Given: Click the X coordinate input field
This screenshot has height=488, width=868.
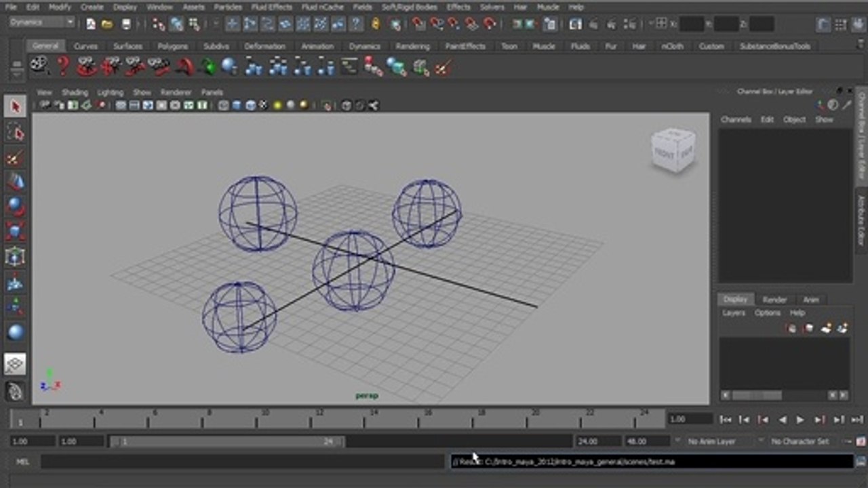Looking at the screenshot, I should tap(691, 24).
